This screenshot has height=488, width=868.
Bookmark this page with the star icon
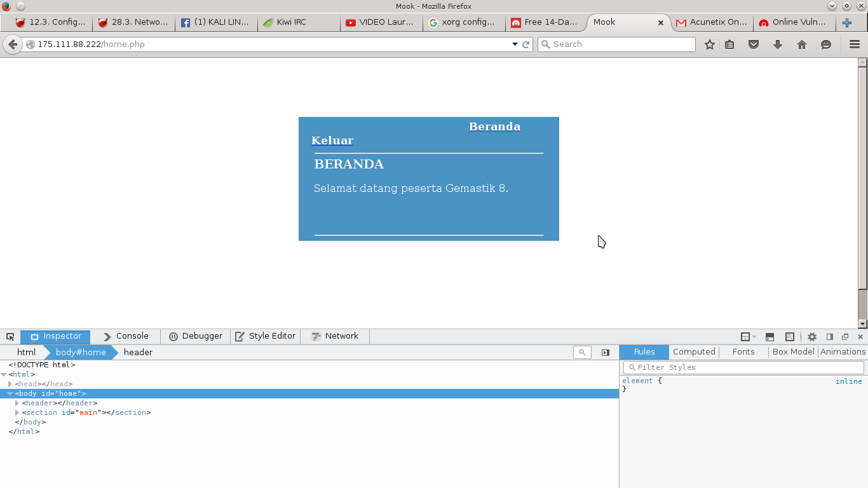tap(710, 44)
